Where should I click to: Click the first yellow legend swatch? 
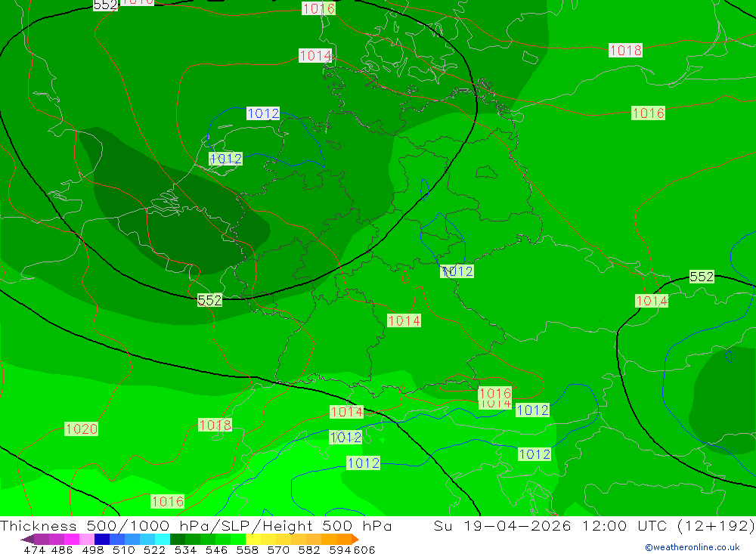253,539
